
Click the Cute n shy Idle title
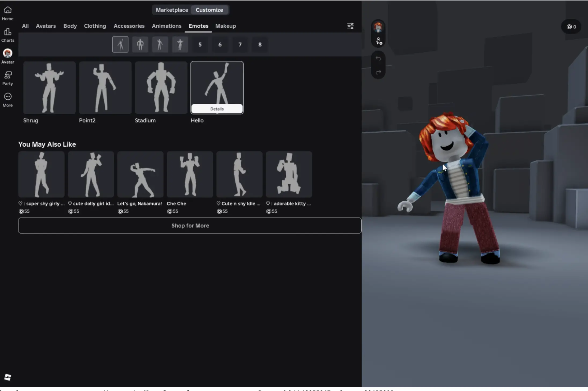tap(238, 204)
